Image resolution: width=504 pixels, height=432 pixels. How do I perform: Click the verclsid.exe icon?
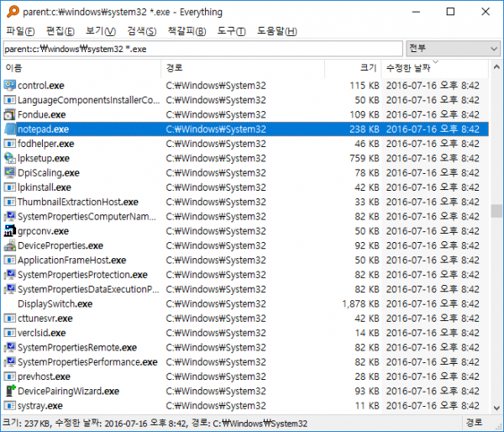(x=9, y=333)
